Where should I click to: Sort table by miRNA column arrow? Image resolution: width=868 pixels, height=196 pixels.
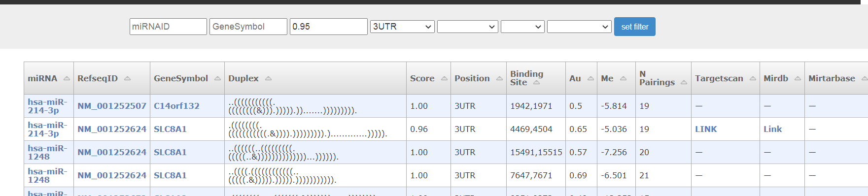pos(67,78)
